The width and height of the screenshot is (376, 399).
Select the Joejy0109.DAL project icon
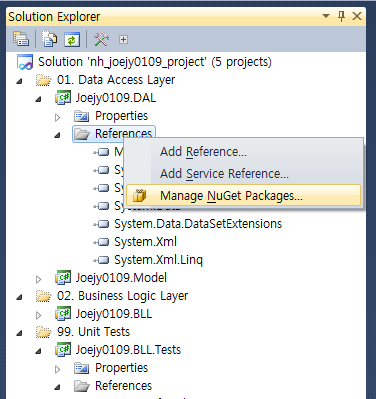point(63,98)
